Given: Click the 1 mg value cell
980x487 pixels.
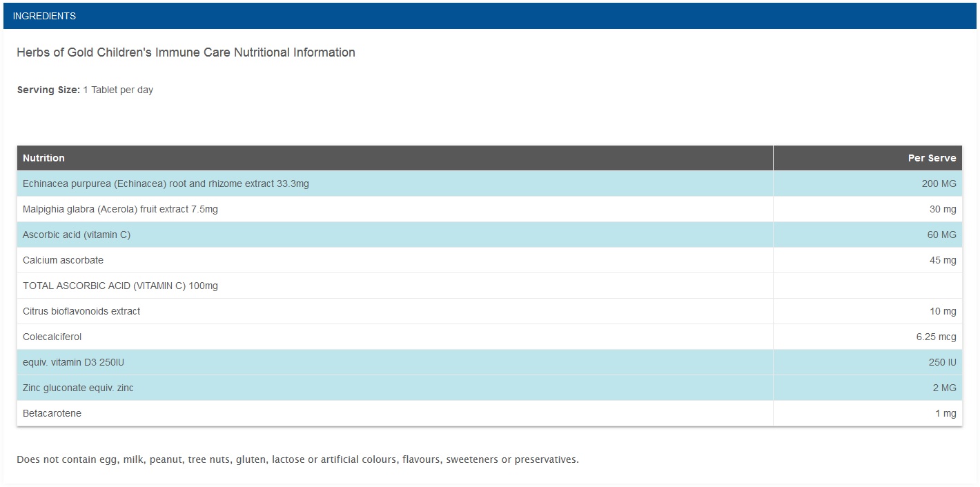Looking at the screenshot, I should [868, 413].
